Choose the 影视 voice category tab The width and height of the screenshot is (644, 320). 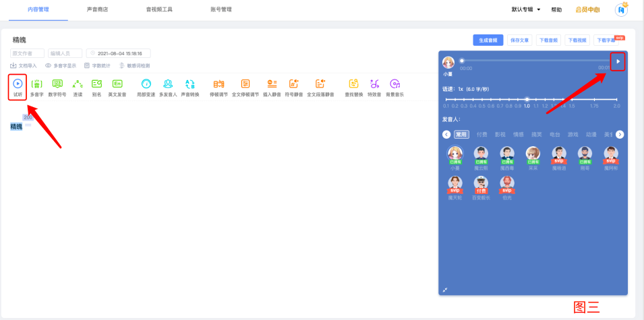point(500,135)
